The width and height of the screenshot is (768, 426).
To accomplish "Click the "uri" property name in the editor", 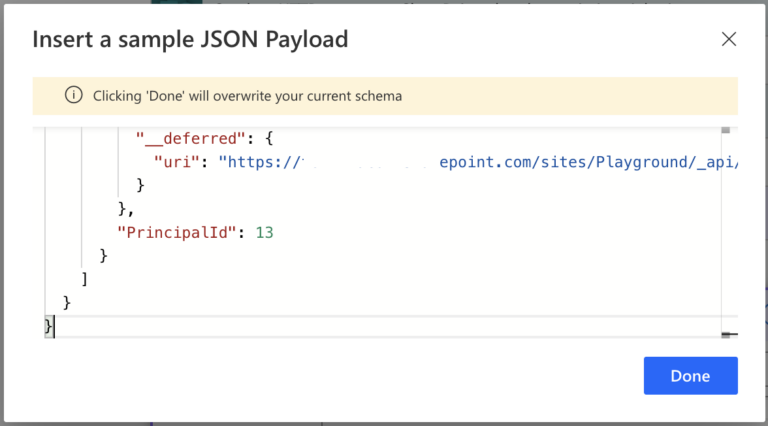I will click(177, 162).
